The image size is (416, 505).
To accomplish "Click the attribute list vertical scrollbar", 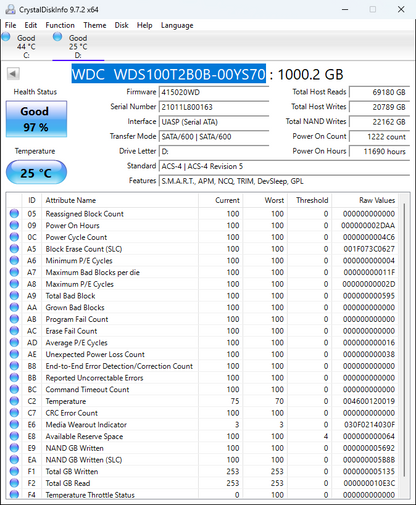I will [404, 340].
